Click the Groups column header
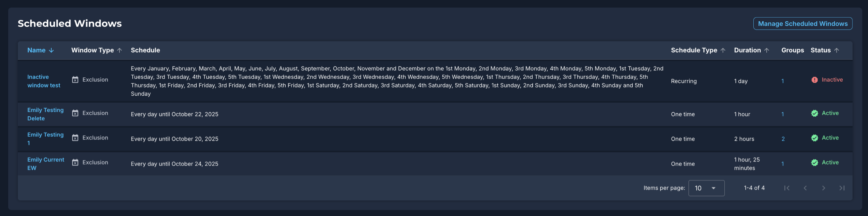This screenshot has height=216, width=868. [x=792, y=50]
